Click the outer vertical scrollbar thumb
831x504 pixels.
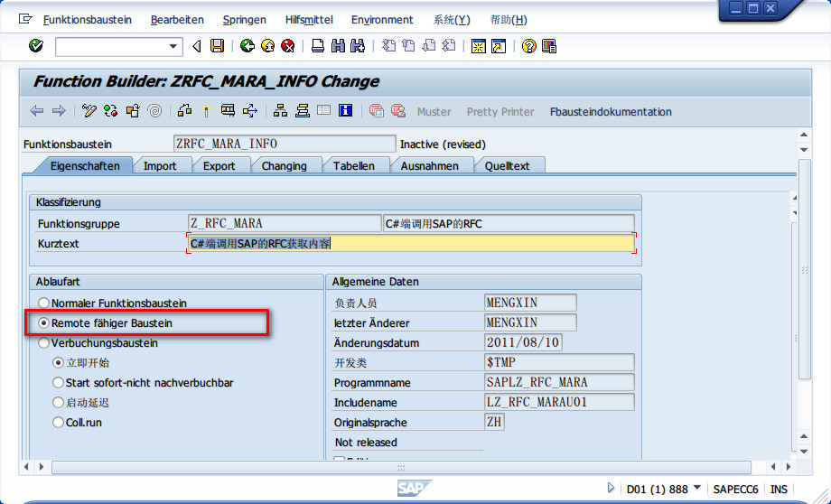(805, 268)
